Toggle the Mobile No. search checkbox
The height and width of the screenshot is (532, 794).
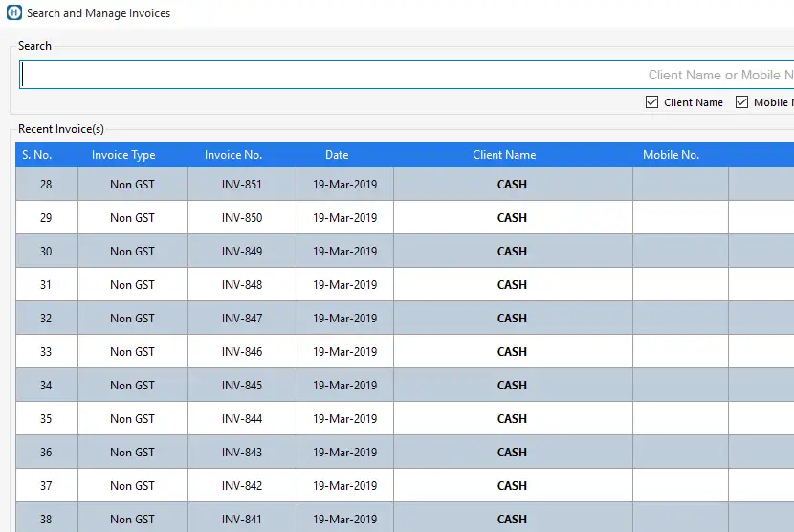[x=742, y=102]
